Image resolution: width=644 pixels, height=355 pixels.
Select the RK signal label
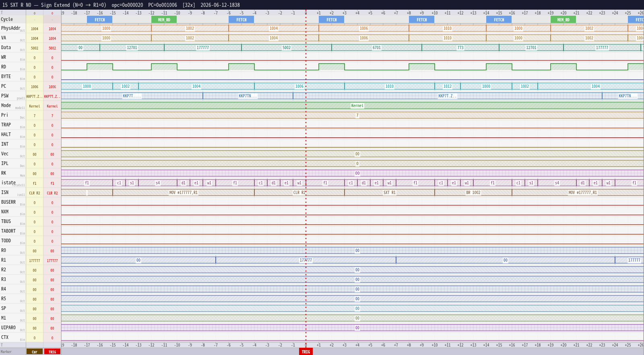4,173
